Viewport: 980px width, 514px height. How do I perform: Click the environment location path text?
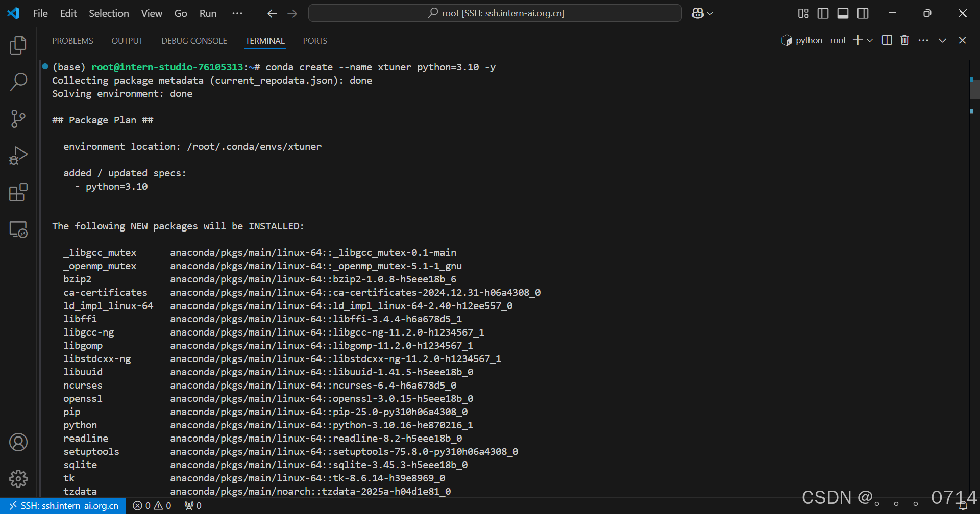(x=254, y=147)
